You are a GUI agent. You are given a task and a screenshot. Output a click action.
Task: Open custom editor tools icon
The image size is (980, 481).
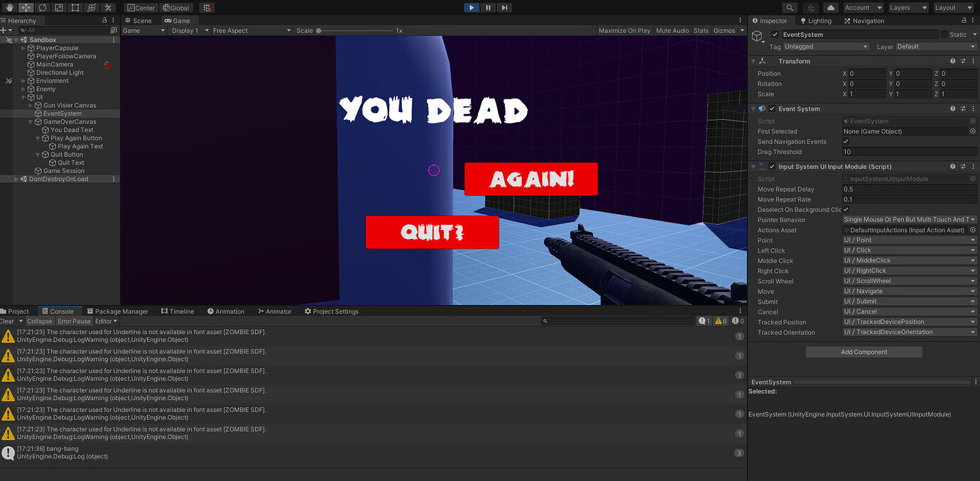[x=107, y=7]
